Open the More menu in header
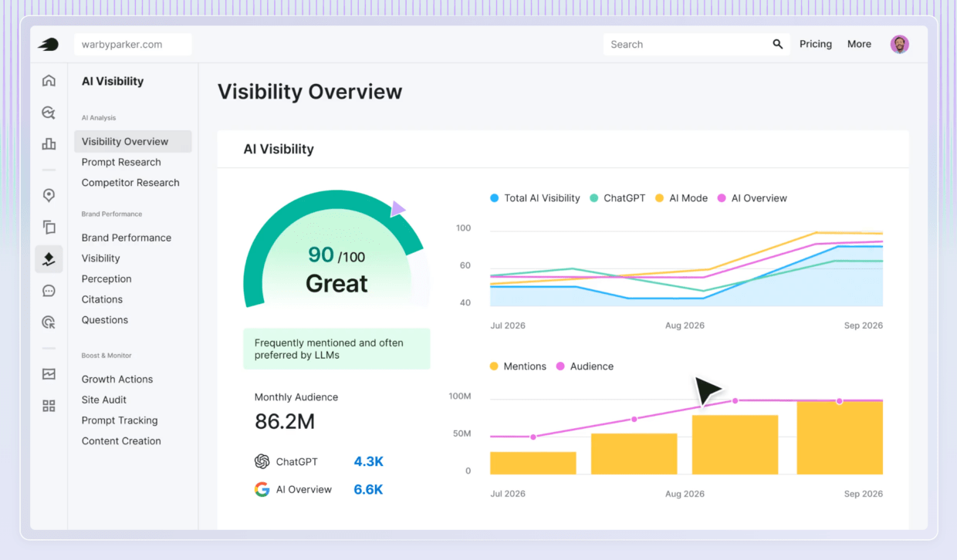This screenshot has width=957, height=560. 859,44
